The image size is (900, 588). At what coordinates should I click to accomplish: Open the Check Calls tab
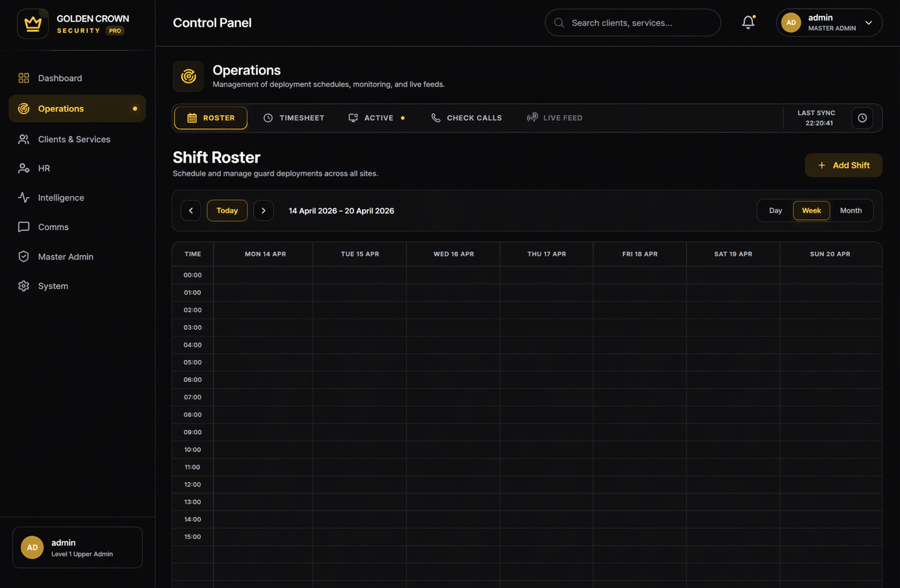pyautogui.click(x=466, y=118)
